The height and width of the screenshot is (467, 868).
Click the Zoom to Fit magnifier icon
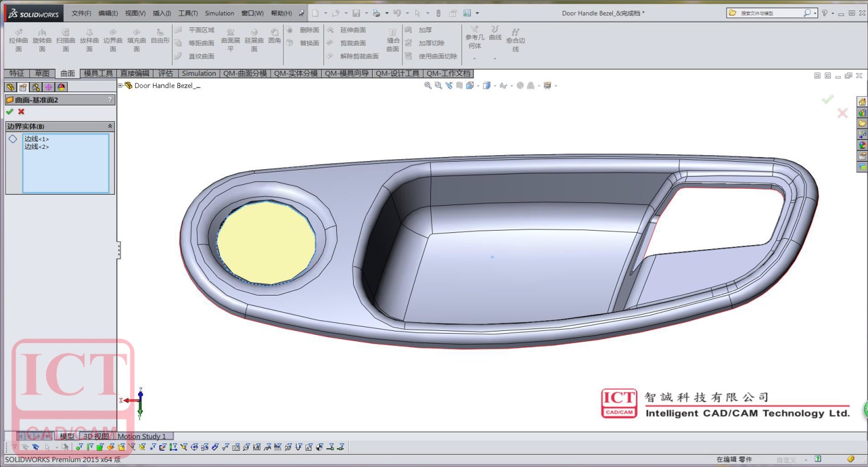tap(428, 86)
